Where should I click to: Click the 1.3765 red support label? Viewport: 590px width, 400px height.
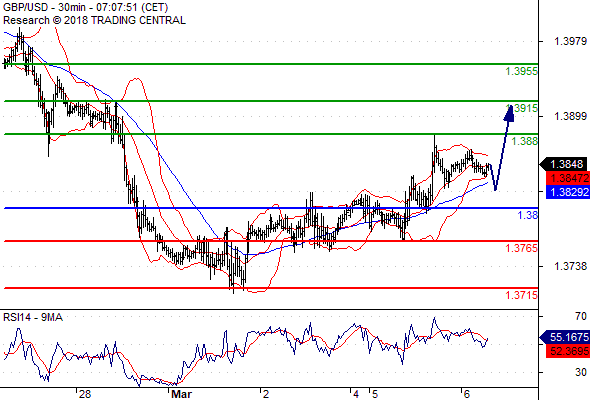pyautogui.click(x=521, y=248)
